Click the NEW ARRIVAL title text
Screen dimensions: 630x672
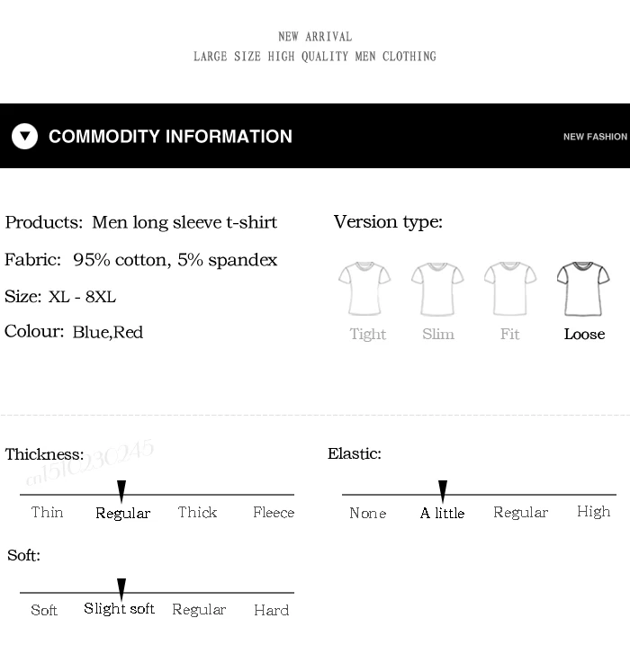coord(315,37)
